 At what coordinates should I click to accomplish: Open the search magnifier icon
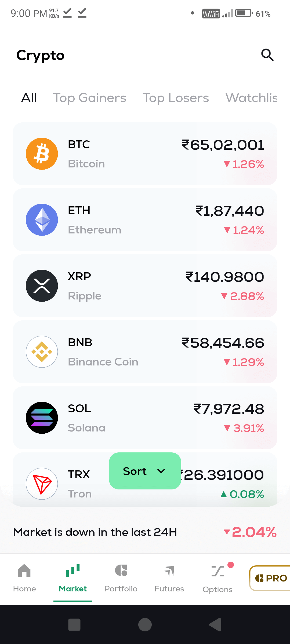[267, 55]
